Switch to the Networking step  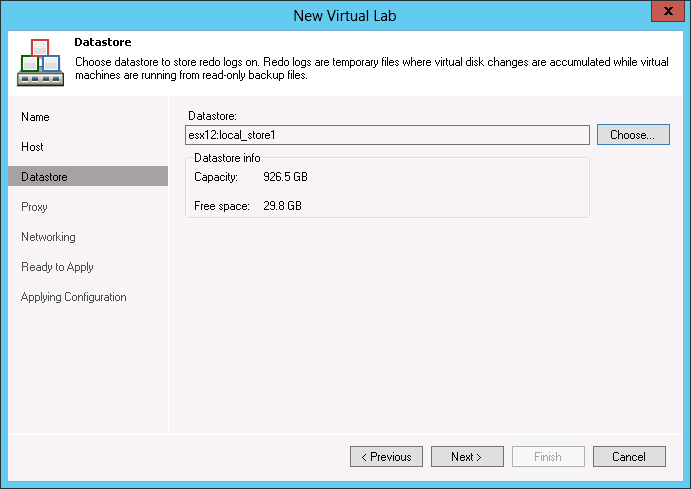pyautogui.click(x=48, y=237)
